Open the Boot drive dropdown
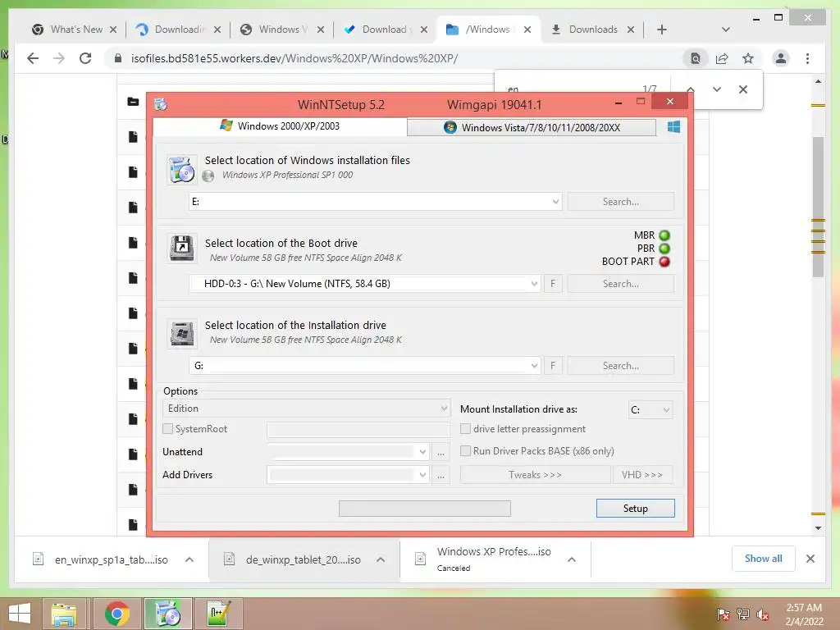Viewport: 840px width, 630px height. point(534,284)
